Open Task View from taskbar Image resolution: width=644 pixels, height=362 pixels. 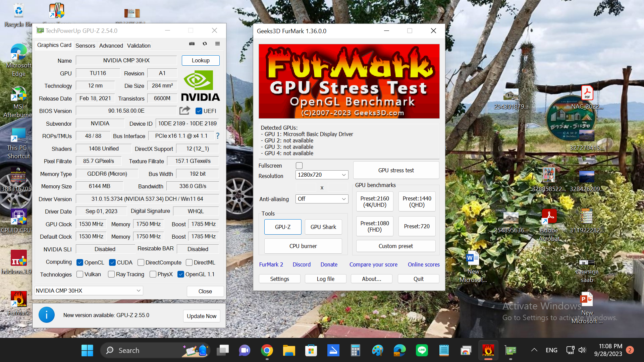click(222, 350)
